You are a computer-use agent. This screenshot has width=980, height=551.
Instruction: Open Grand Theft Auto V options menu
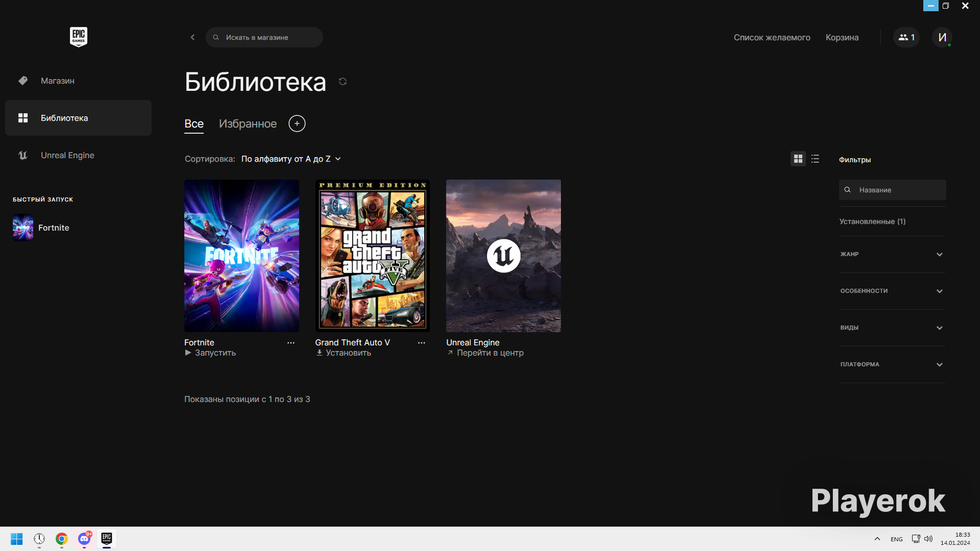pyautogui.click(x=422, y=343)
